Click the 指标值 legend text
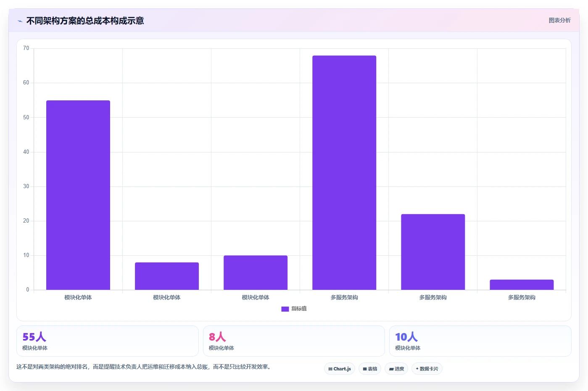Screen dimensions: 588x391 click(299, 309)
